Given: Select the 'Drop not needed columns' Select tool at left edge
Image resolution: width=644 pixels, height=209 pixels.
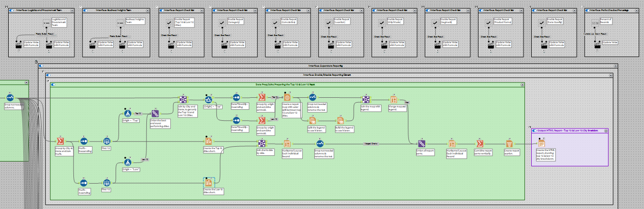Looking at the screenshot, I should click(x=10, y=97).
